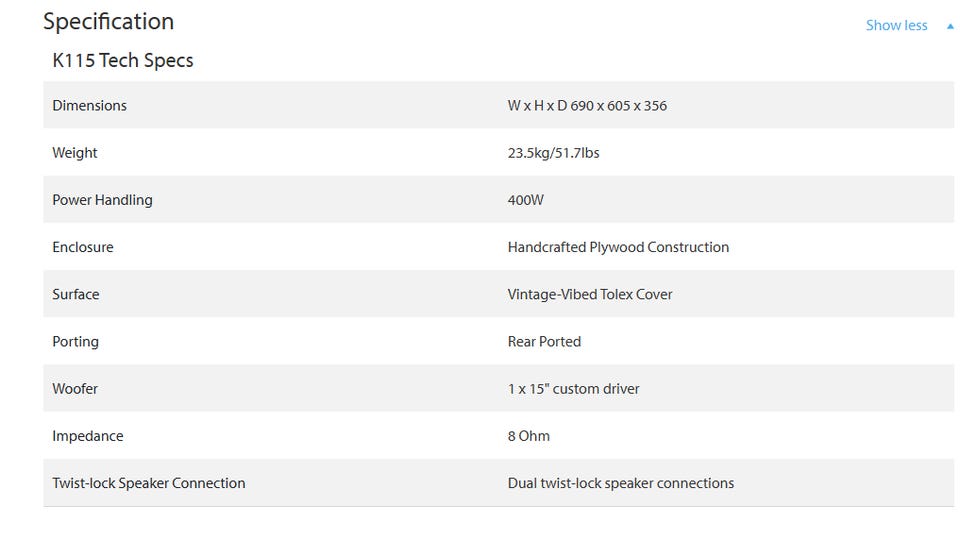Click the 8 Ohm impedance value
Image resolution: width=960 pixels, height=540 pixels.
(528, 435)
